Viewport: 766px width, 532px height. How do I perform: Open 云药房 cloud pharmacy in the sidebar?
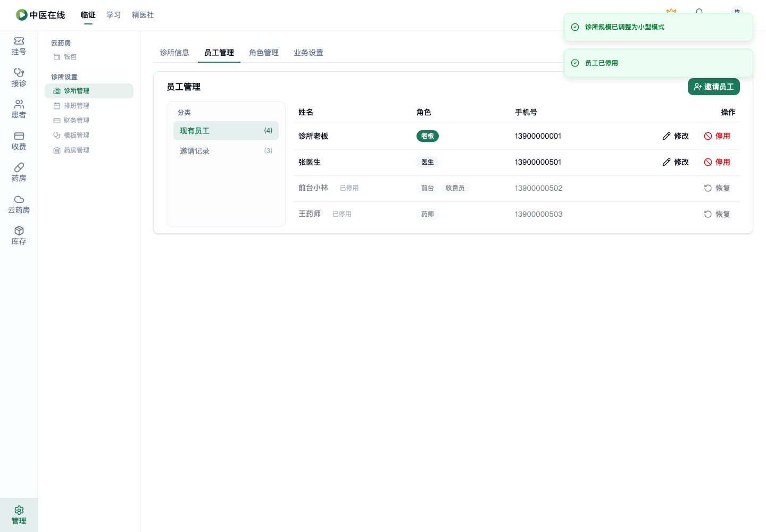tap(19, 205)
